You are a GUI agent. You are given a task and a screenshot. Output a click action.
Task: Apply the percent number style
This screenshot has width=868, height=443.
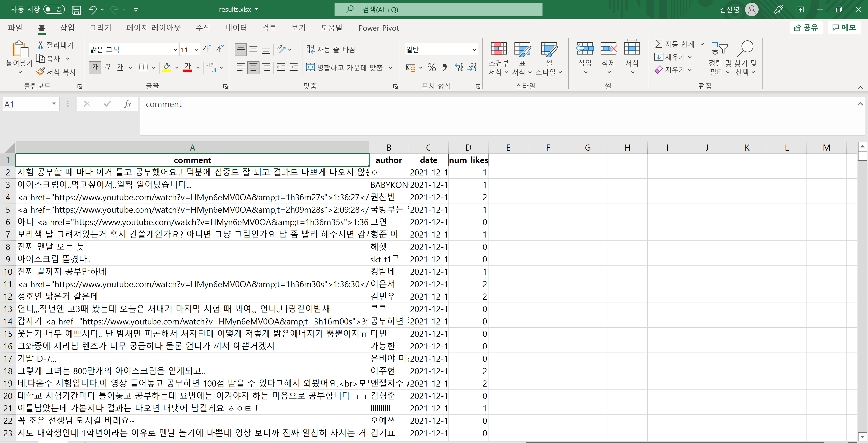click(432, 67)
